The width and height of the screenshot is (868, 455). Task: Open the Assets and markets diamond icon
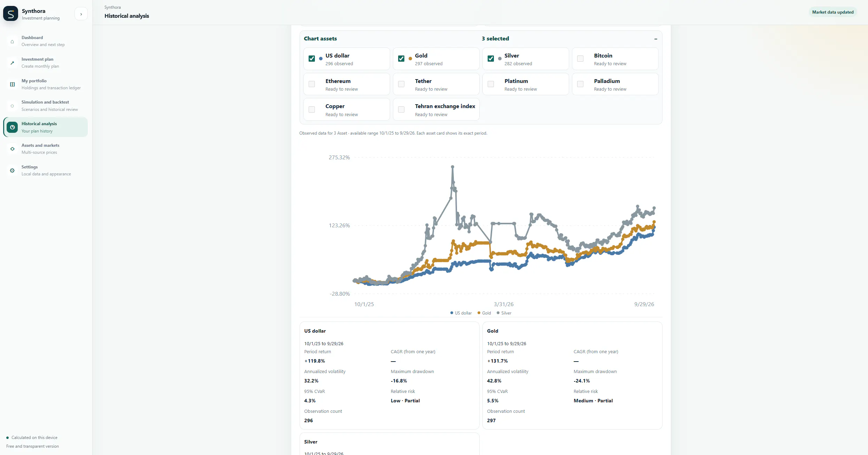(x=12, y=149)
